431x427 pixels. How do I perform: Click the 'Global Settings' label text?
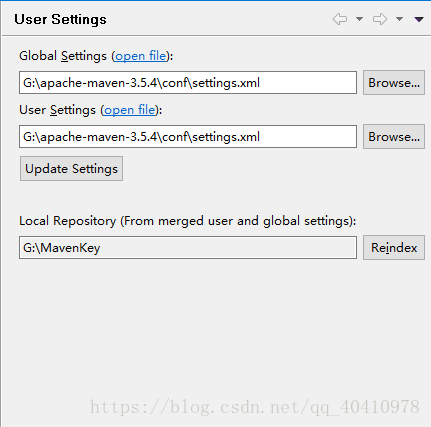click(63, 56)
